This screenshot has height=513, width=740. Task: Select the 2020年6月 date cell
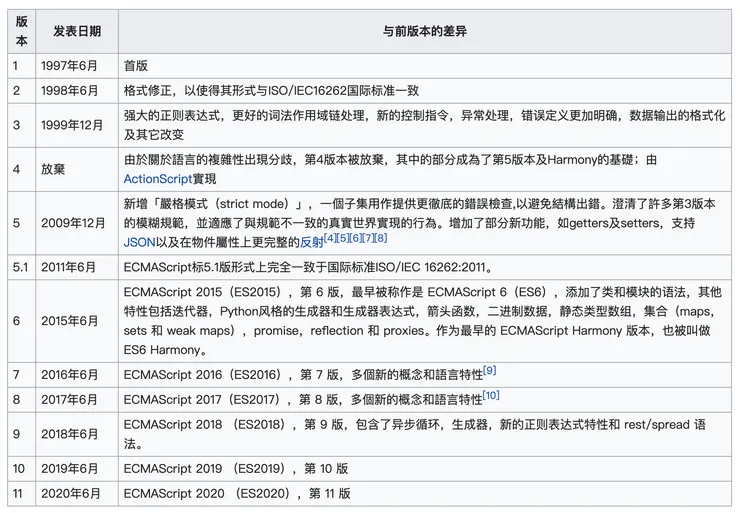[x=77, y=494]
